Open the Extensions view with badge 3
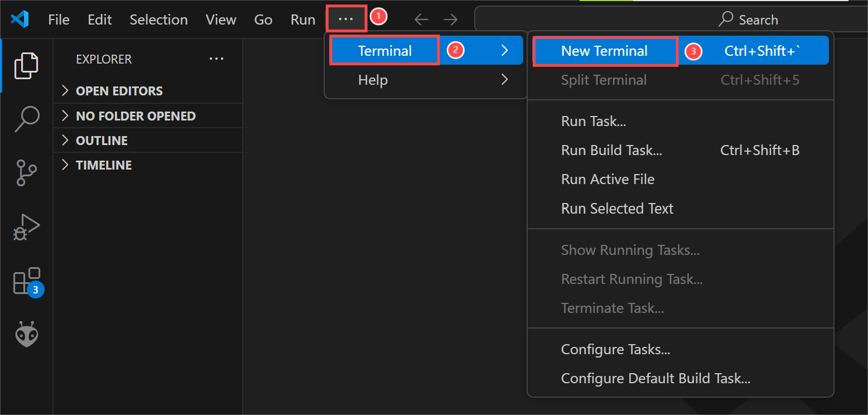Screen dimensions: 868x415 pos(27,282)
